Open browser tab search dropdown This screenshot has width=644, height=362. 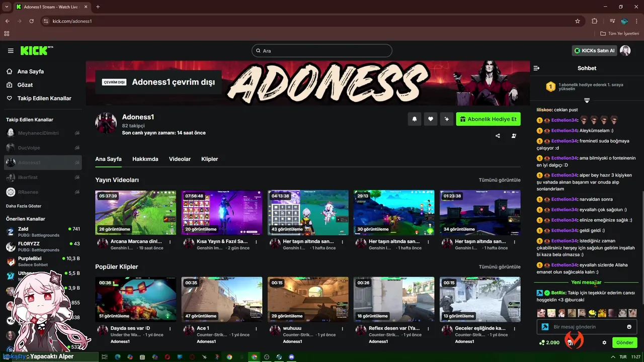point(7,7)
